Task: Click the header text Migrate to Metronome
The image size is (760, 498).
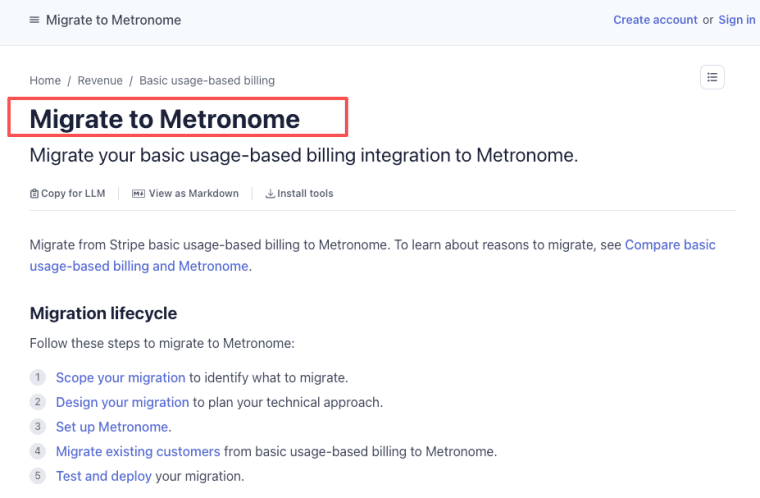Action: coord(113,20)
